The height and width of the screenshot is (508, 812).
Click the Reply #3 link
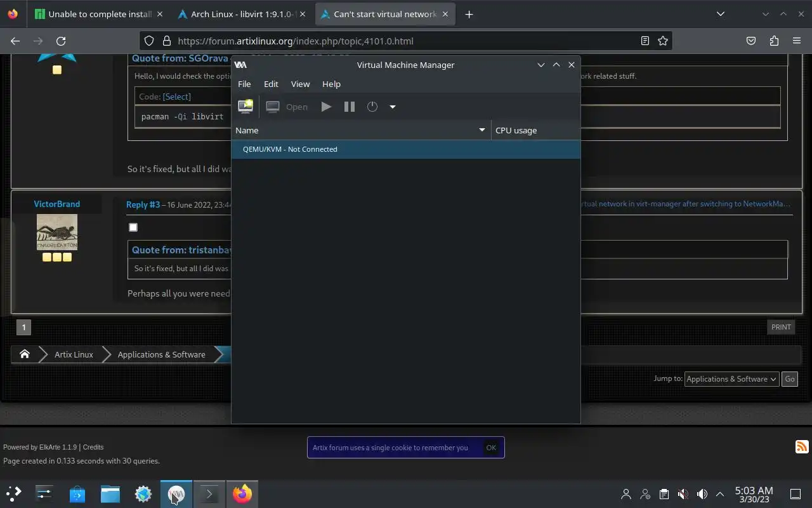(x=143, y=204)
